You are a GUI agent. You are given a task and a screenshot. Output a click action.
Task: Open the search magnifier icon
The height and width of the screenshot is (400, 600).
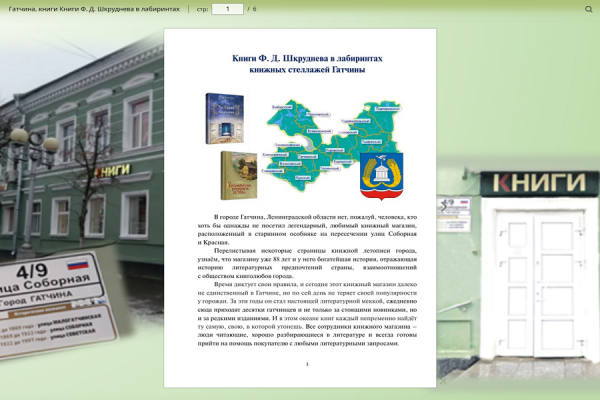pyautogui.click(x=589, y=9)
